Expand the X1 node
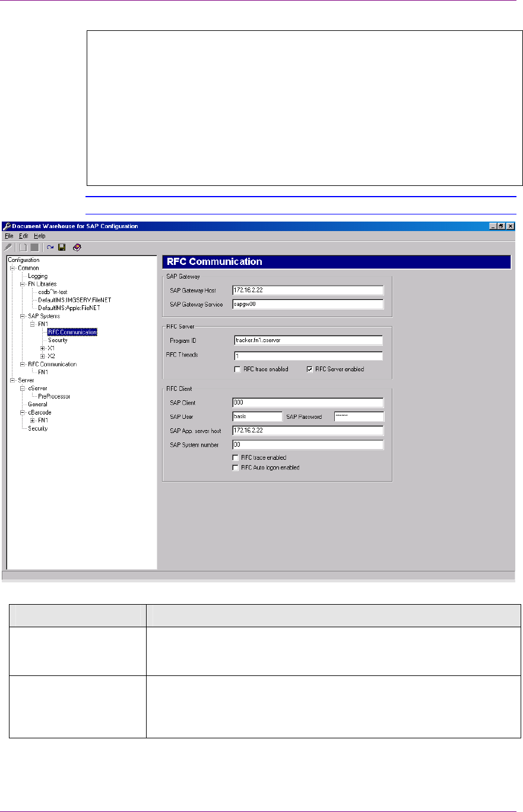 (43, 348)
